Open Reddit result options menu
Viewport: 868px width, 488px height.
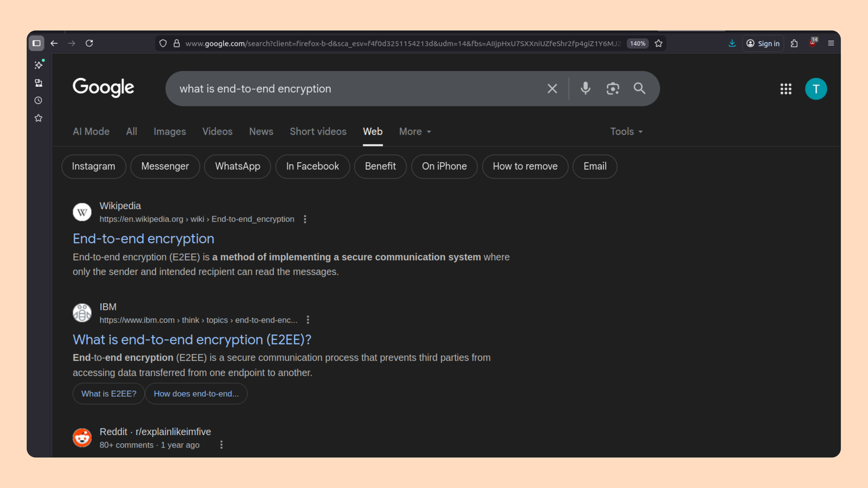click(x=221, y=445)
